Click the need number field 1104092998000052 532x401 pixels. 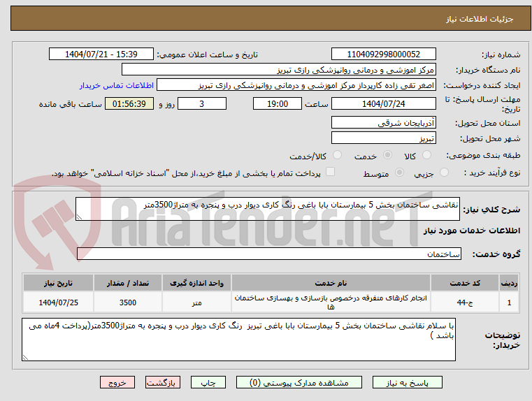point(383,54)
